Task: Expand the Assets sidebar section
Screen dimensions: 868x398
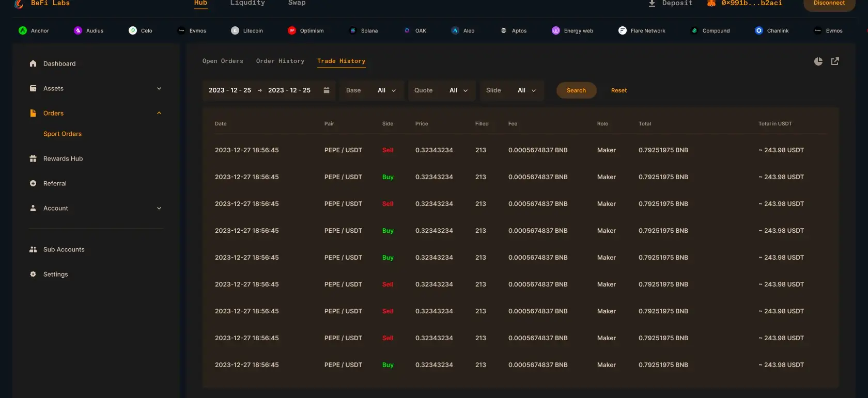Action: click(x=159, y=88)
